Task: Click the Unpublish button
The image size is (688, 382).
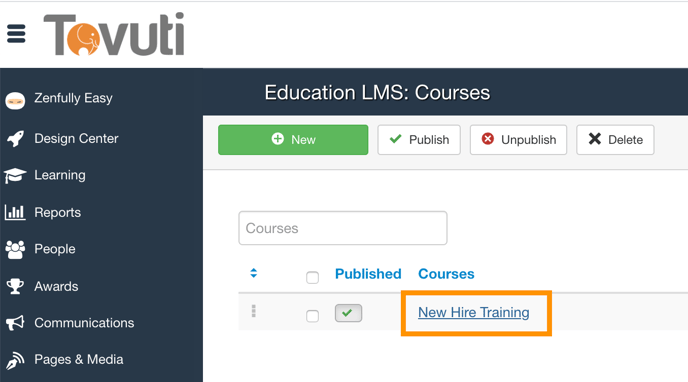Action: (x=518, y=139)
